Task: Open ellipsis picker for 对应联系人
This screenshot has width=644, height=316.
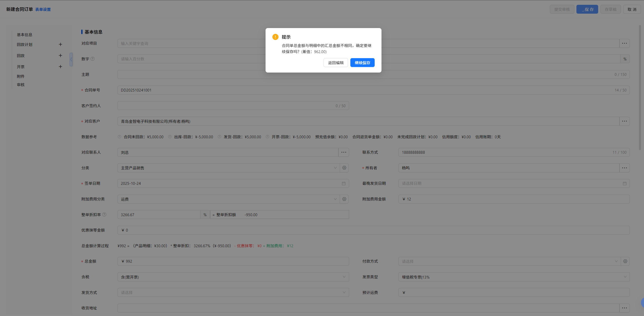Action: (x=344, y=152)
